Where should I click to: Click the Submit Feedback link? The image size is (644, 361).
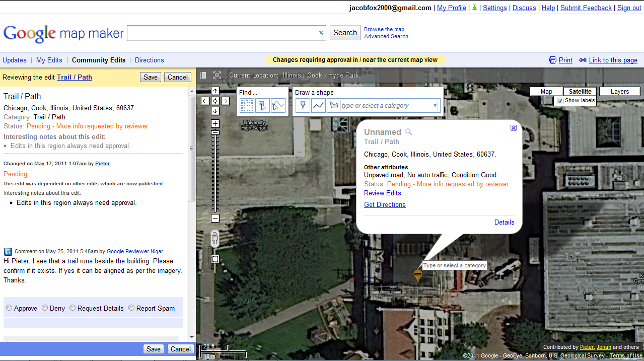586,8
